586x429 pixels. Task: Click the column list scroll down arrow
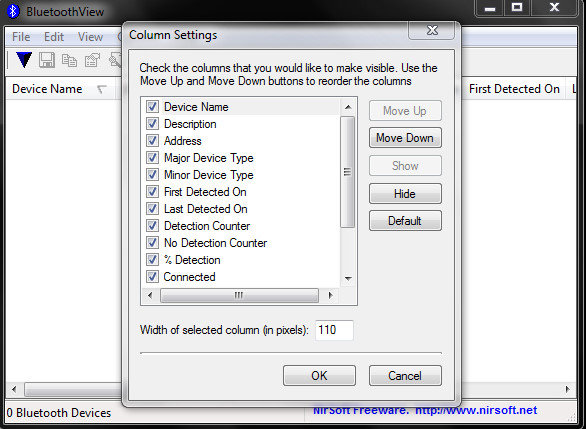click(348, 278)
